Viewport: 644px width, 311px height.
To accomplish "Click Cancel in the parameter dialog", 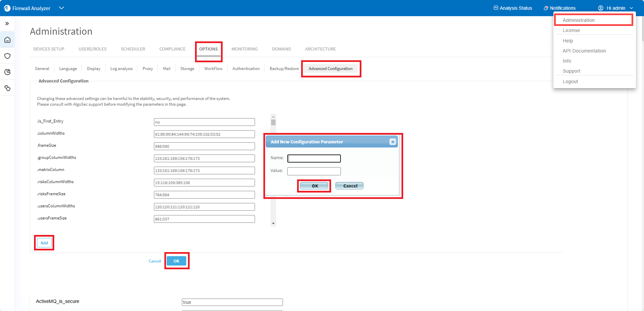I will point(350,186).
